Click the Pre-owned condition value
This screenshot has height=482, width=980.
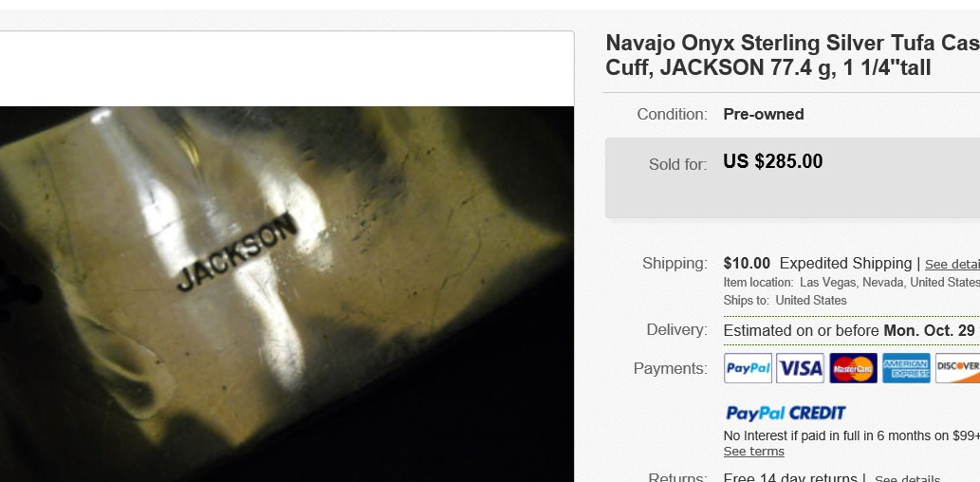763,115
